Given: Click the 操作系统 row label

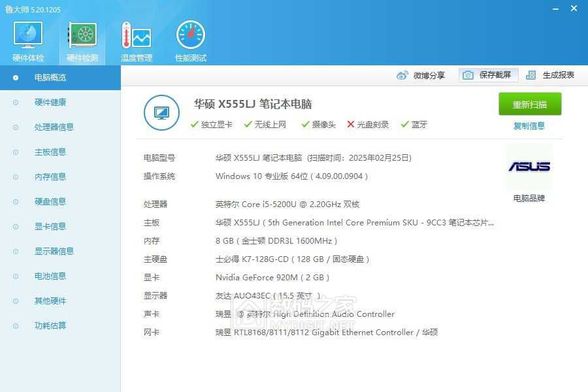Looking at the screenshot, I should [x=159, y=176].
